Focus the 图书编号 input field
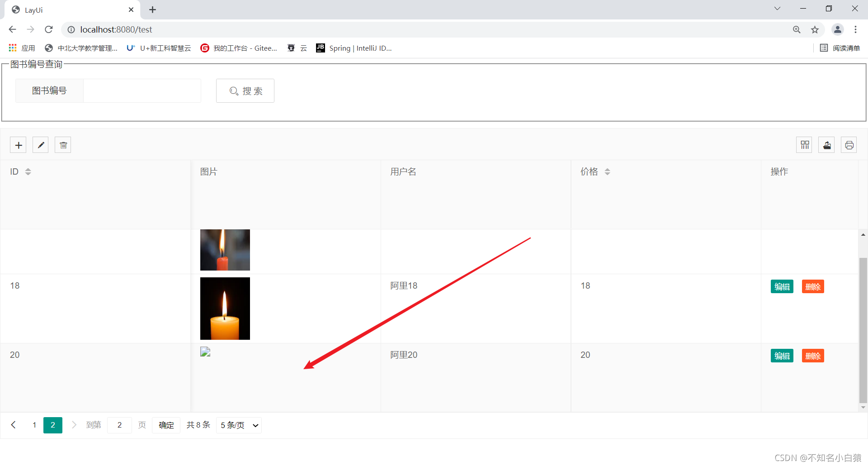The width and height of the screenshot is (868, 466). [x=142, y=90]
